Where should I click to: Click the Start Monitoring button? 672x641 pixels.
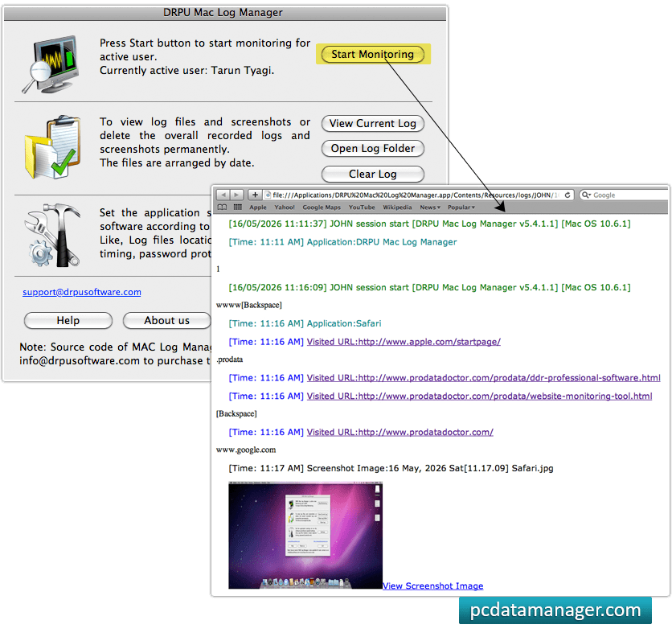[x=372, y=55]
